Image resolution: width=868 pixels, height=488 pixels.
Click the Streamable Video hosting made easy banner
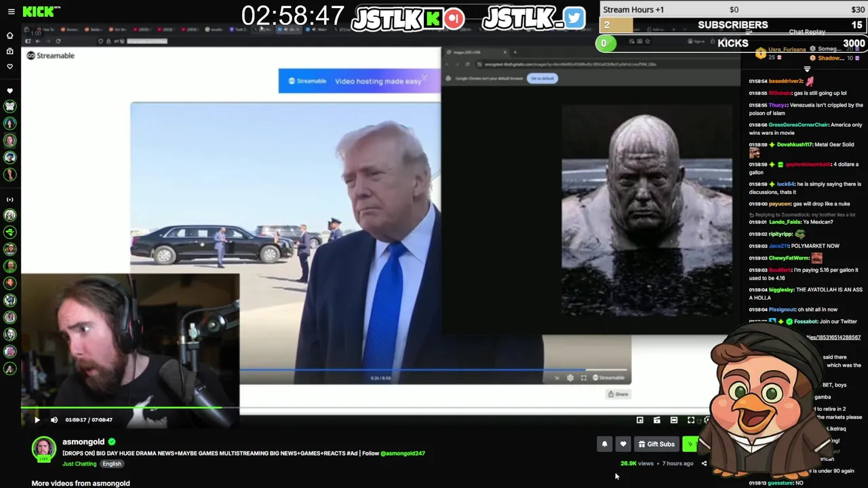359,81
